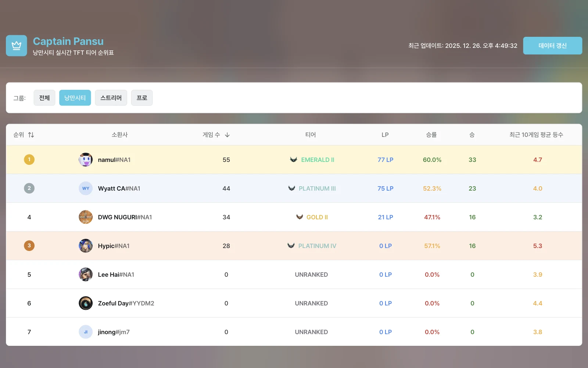The height and width of the screenshot is (368, 588).
Task: Click Wyatt CA's WY avatar
Action: (x=86, y=188)
